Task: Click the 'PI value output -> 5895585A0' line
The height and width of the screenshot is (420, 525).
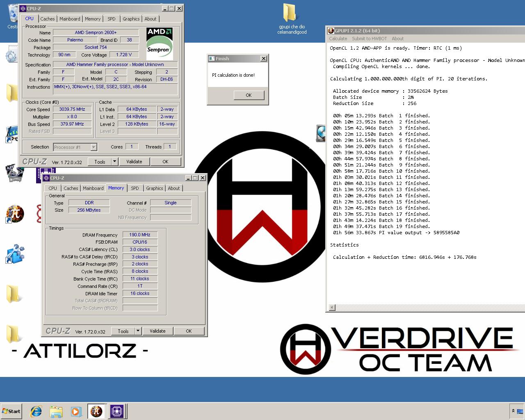Action: pos(396,233)
